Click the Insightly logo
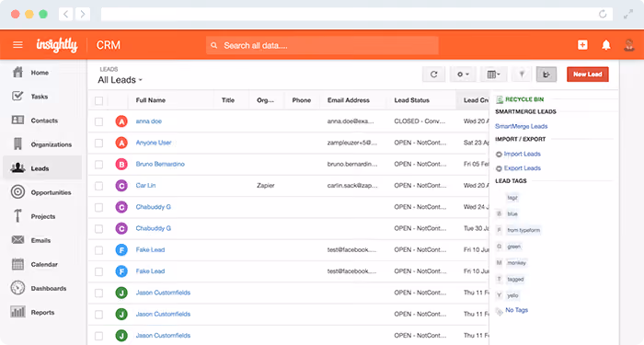The height and width of the screenshot is (345, 644). pyautogui.click(x=57, y=45)
